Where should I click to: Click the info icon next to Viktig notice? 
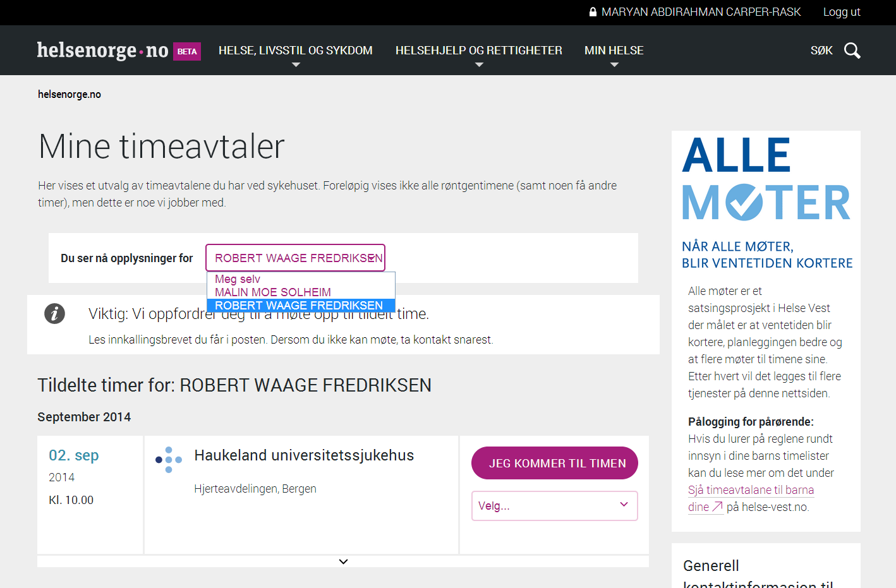pyautogui.click(x=54, y=313)
